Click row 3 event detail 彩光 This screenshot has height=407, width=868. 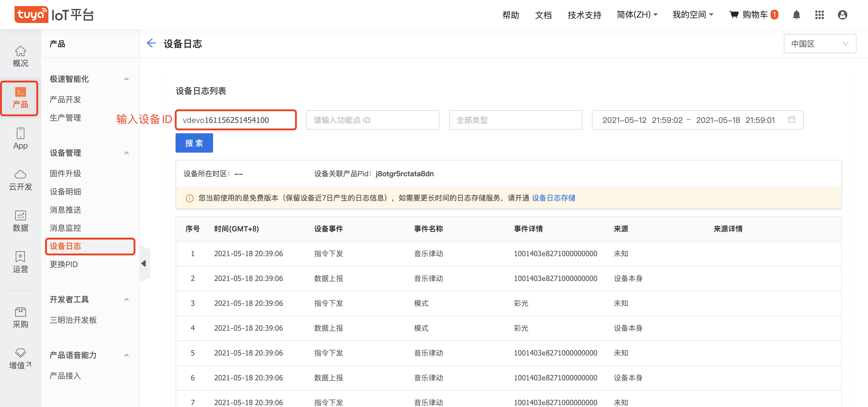(521, 303)
